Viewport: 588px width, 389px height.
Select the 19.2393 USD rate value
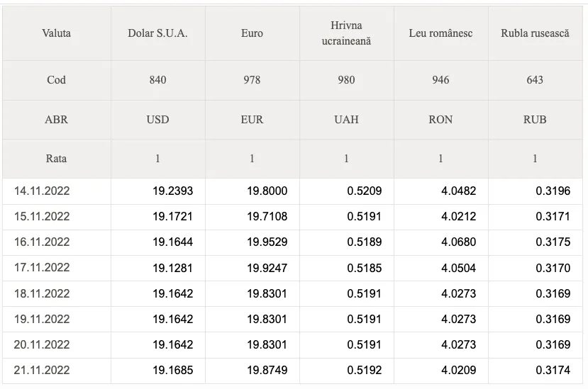pyautogui.click(x=172, y=191)
